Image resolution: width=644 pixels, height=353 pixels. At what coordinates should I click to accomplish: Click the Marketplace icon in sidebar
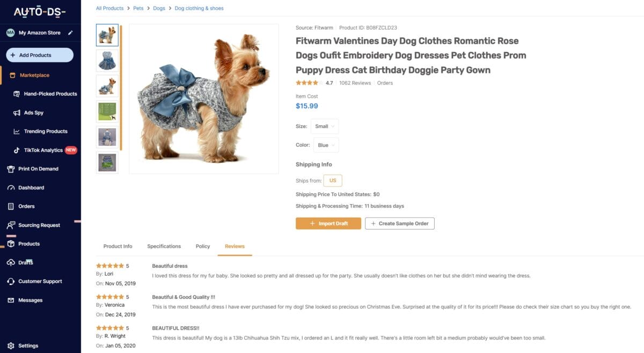click(12, 75)
